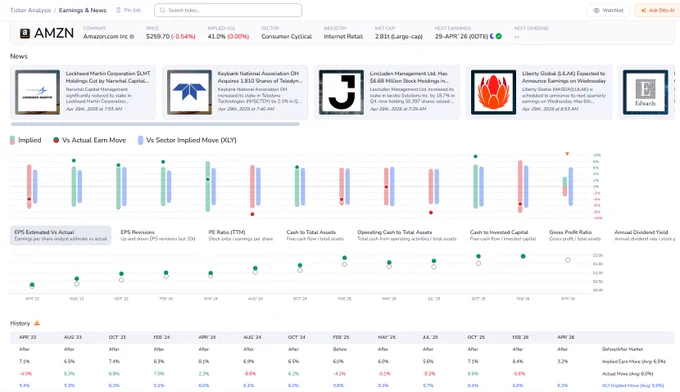Click the Actual Move (Avg 6.0%) row label
680x392 pixels.
628,373
